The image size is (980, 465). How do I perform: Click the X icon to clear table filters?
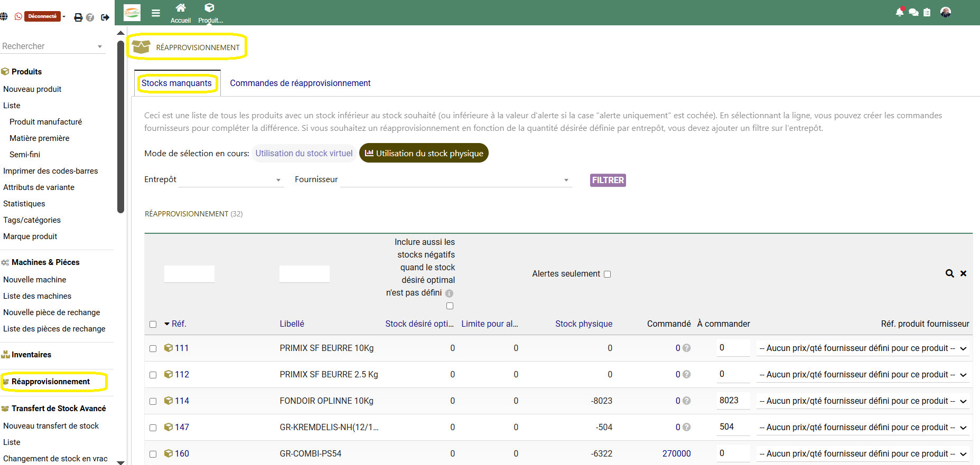[963, 273]
